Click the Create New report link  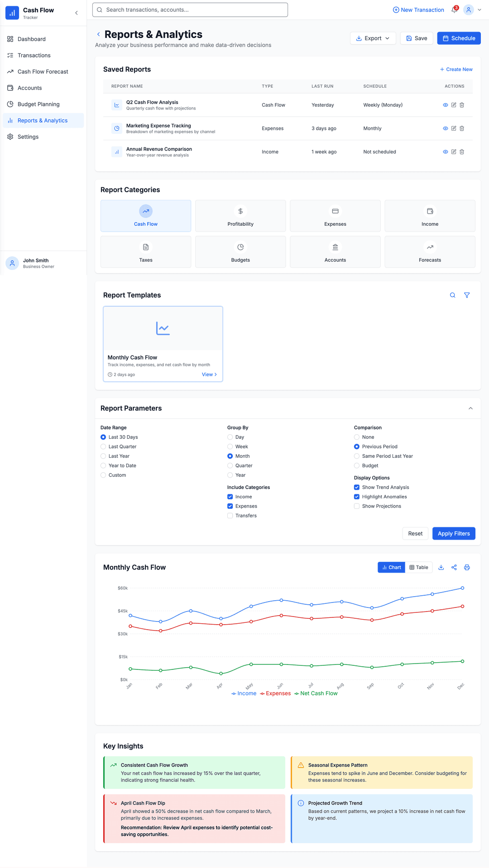[x=456, y=70]
